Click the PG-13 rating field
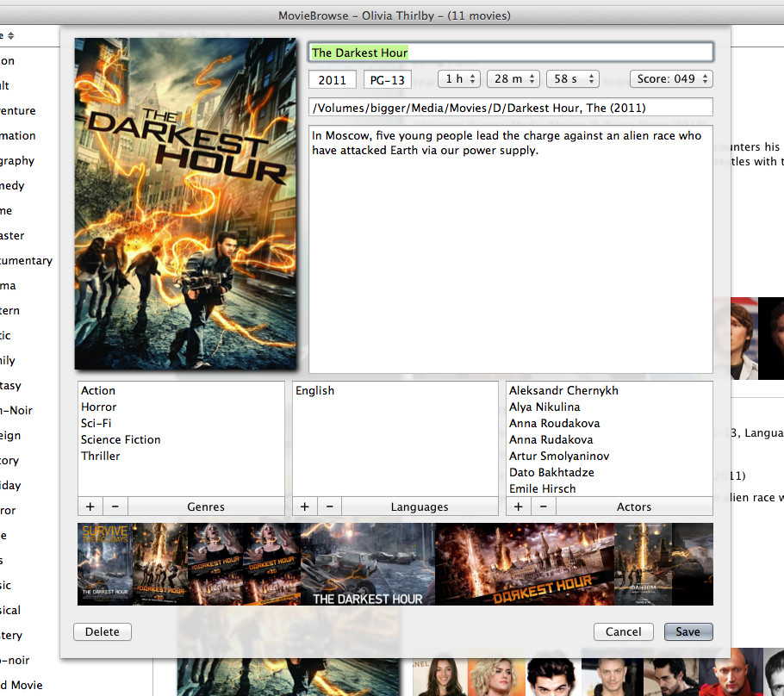 point(387,80)
